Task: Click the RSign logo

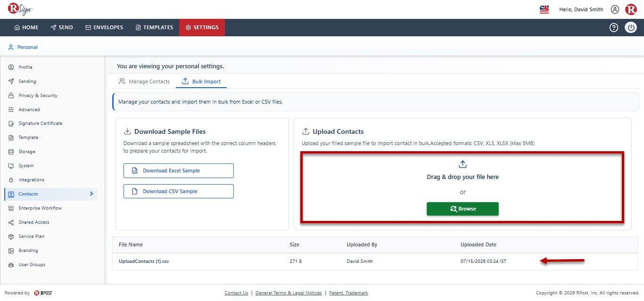Action: (20, 9)
